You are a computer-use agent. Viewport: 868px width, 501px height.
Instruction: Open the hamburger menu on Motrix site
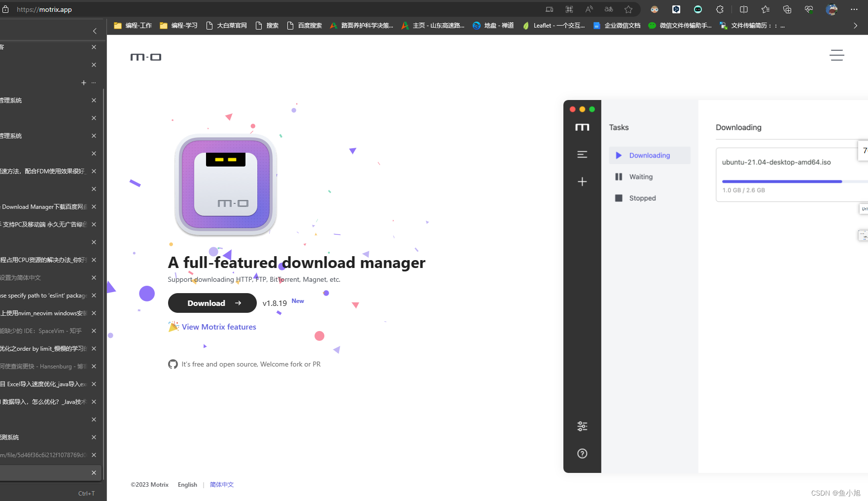coord(837,55)
